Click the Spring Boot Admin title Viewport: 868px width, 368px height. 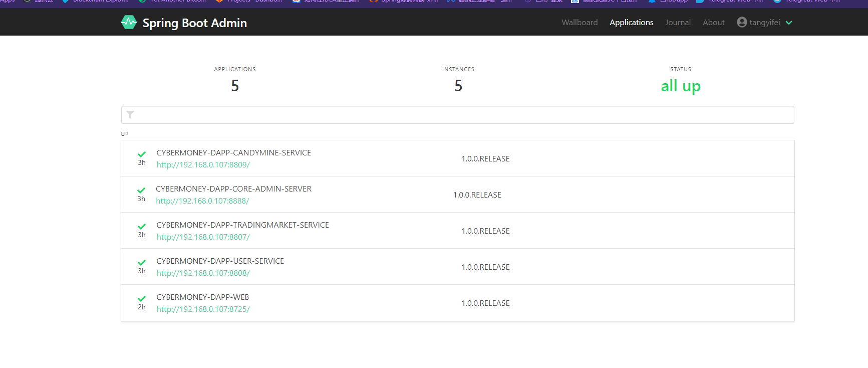click(x=195, y=23)
